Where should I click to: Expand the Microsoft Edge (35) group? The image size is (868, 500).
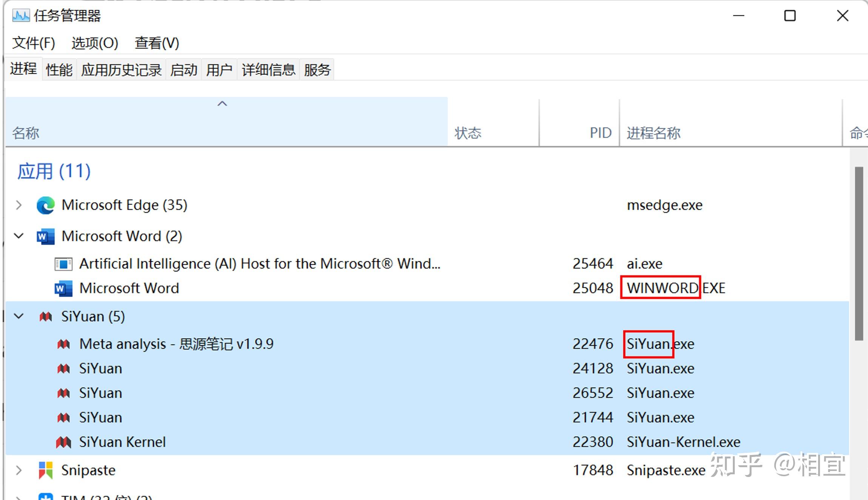tap(19, 205)
